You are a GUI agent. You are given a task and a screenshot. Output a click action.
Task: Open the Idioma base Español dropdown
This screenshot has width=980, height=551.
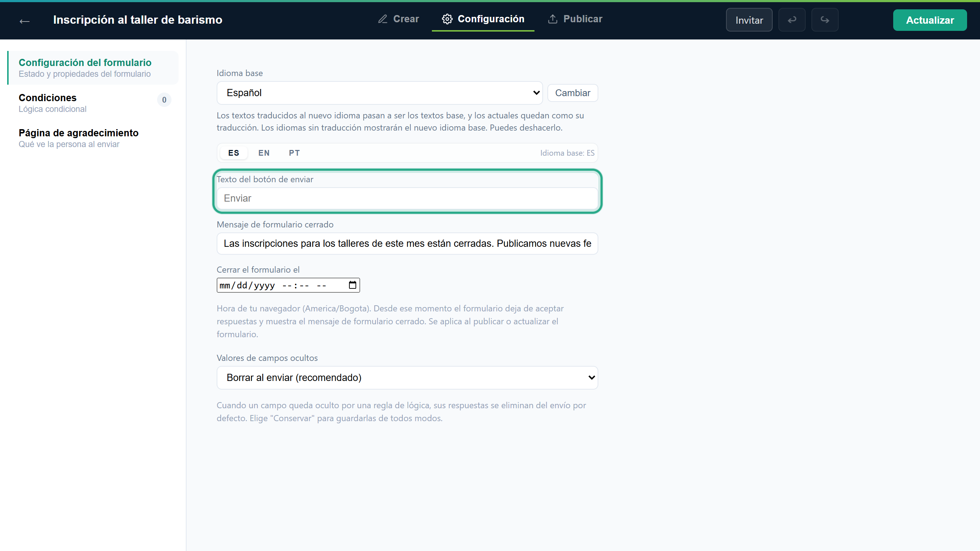tap(379, 93)
